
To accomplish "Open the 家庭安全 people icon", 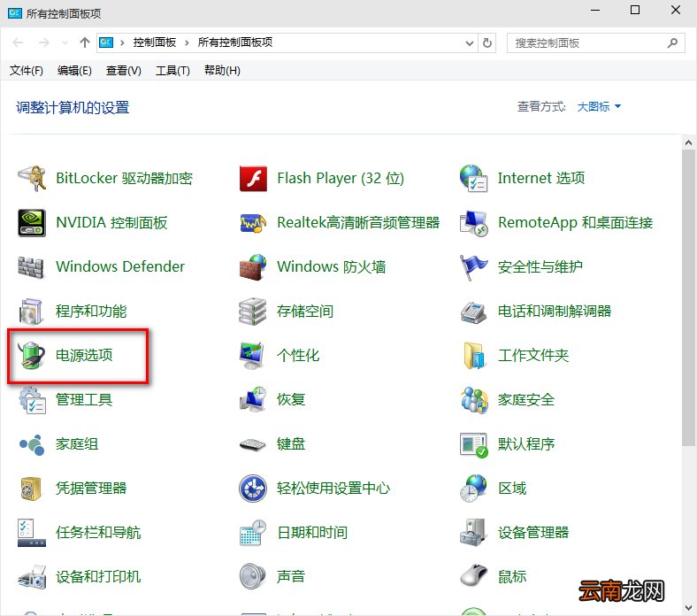I will click(x=474, y=399).
